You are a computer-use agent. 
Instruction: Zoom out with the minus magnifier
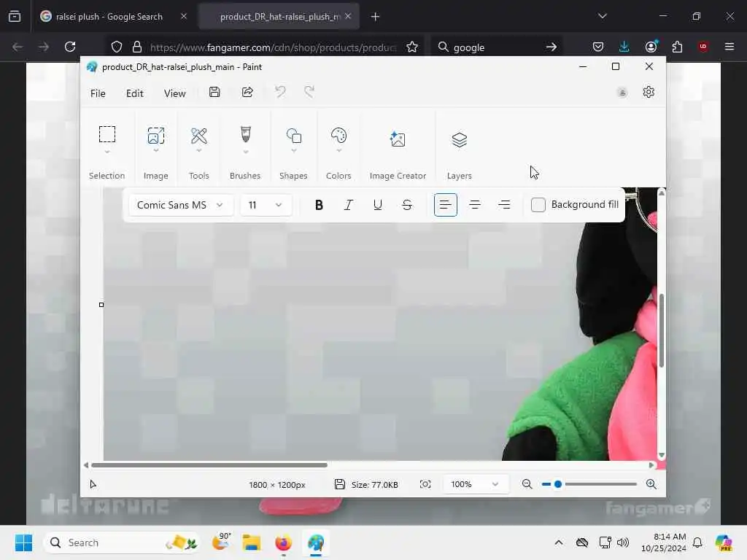click(527, 484)
